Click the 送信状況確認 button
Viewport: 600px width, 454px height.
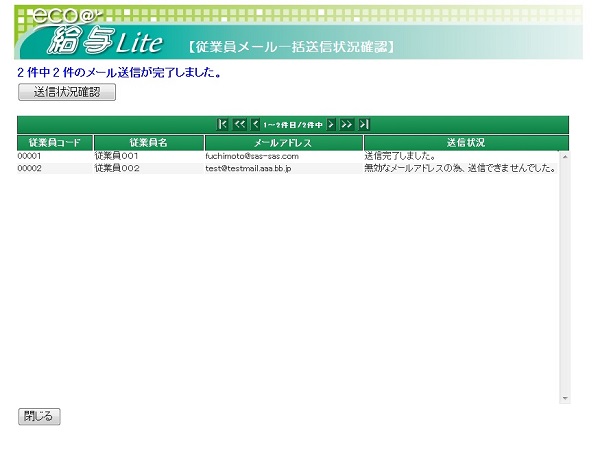click(x=67, y=92)
